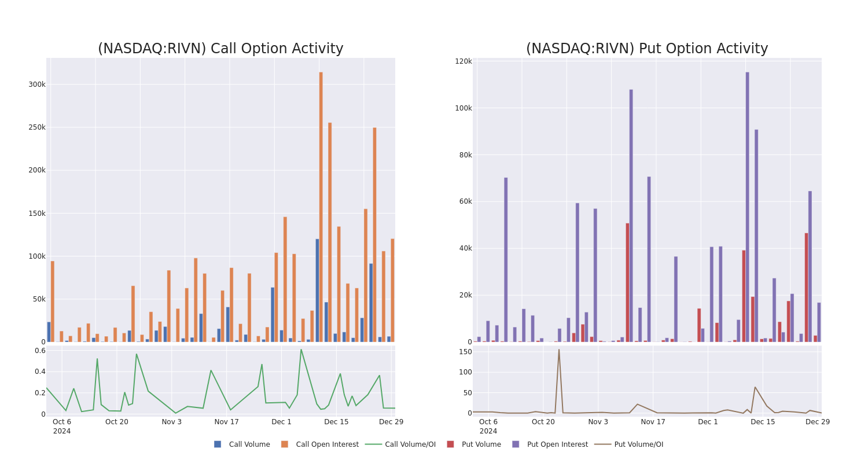
Task: Click the 50k label on call chart axis
Action: 39,299
